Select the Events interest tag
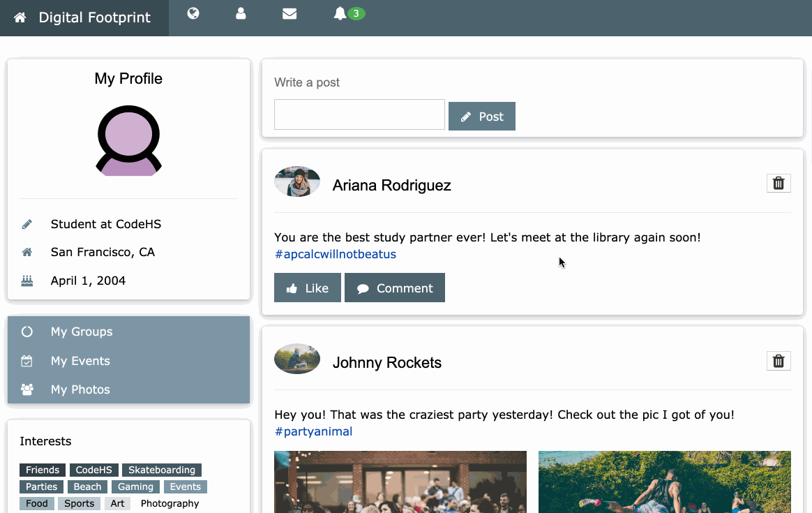This screenshot has width=812, height=513. coord(186,486)
